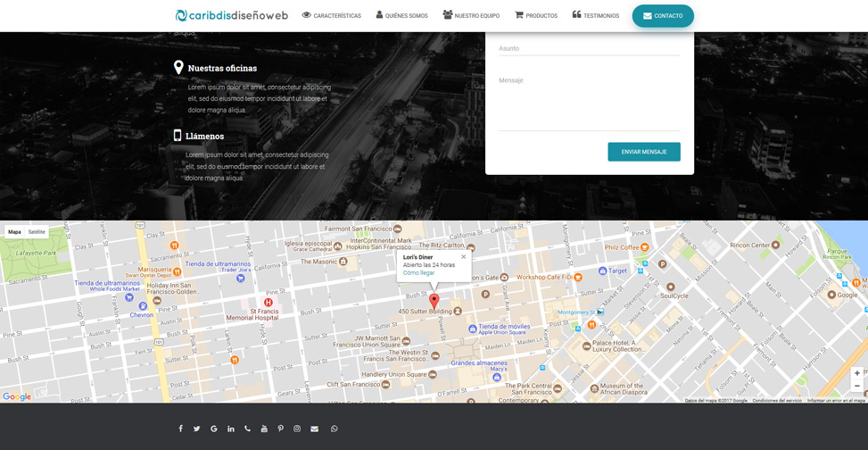This screenshot has height=450, width=868.
Task: Open Condiciones del servicio map link
Action: tap(777, 400)
